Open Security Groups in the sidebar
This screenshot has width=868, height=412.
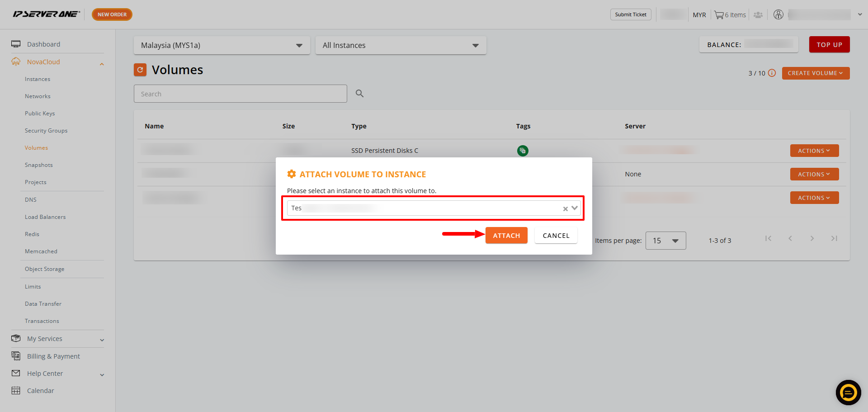[46, 131]
